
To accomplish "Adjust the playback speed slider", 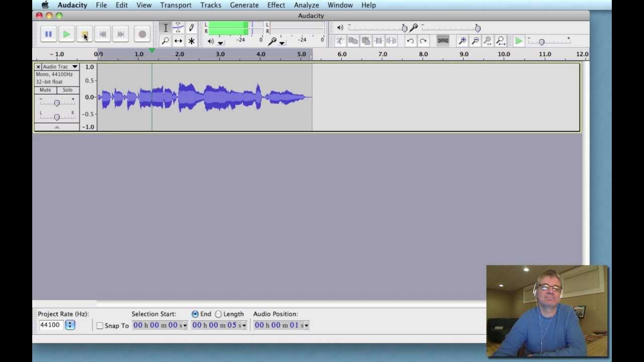I will (x=541, y=42).
